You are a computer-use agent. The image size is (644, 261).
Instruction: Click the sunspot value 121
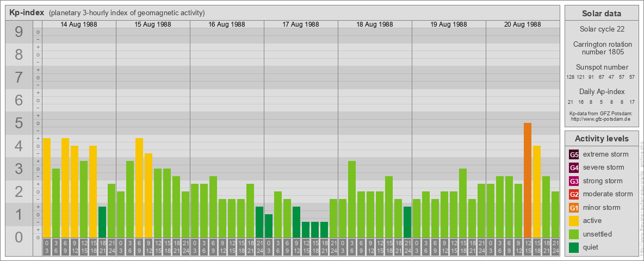[x=580, y=77]
